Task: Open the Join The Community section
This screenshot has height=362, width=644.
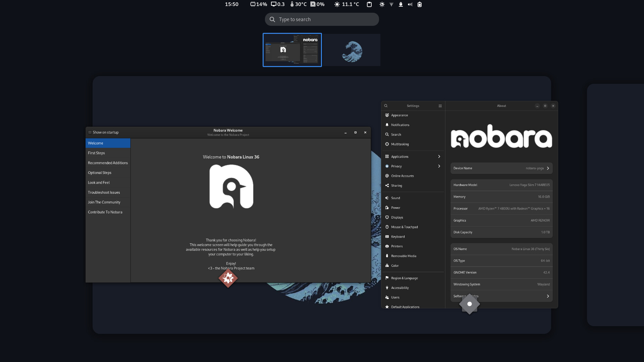Action: (108, 202)
